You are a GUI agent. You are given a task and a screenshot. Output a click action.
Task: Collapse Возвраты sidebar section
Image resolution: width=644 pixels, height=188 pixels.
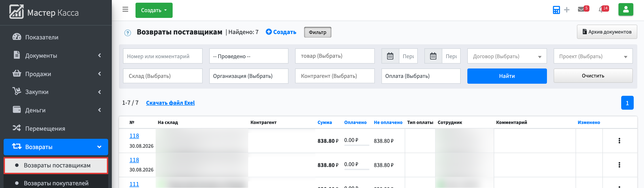[56, 147]
